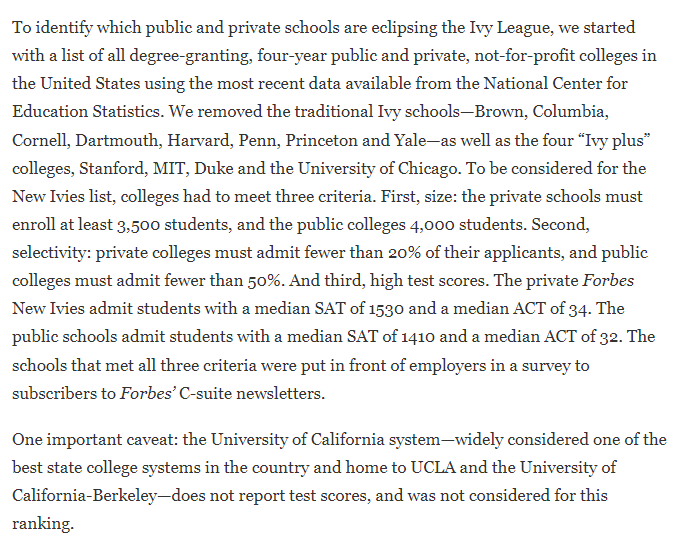Click the final word "ranking." of the article

pyautogui.click(x=43, y=524)
